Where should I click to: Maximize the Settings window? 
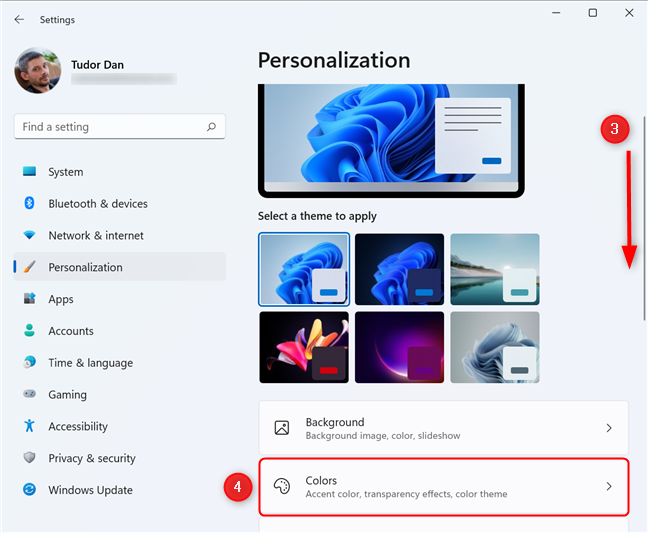[x=593, y=13]
